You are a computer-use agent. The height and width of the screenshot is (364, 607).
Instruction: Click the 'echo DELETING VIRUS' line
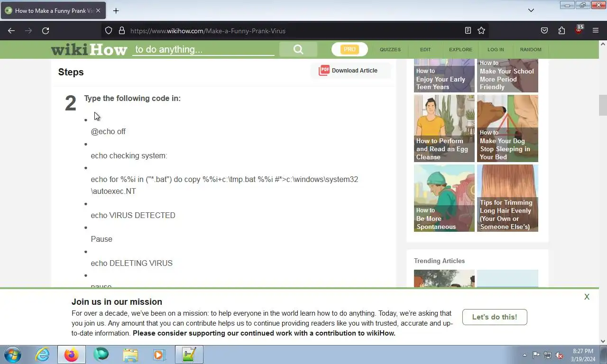tap(131, 263)
